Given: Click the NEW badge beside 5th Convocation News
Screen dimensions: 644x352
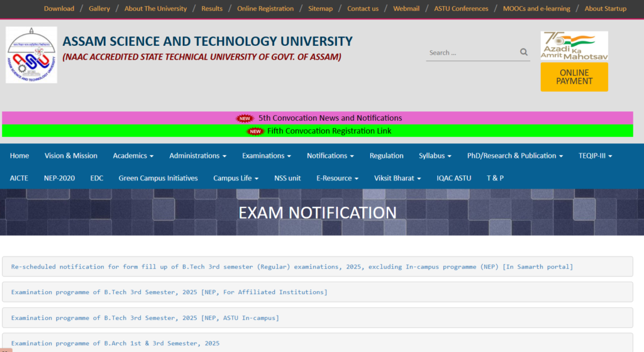Looking at the screenshot, I should tap(244, 118).
